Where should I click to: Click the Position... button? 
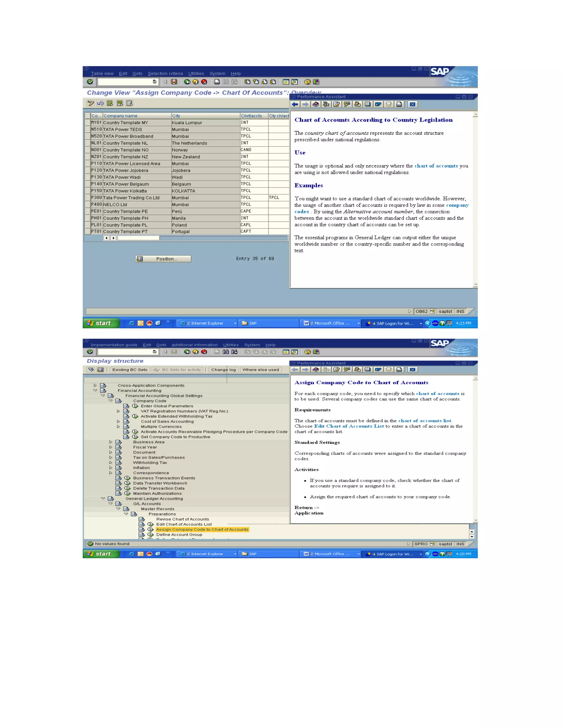pyautogui.click(x=164, y=259)
